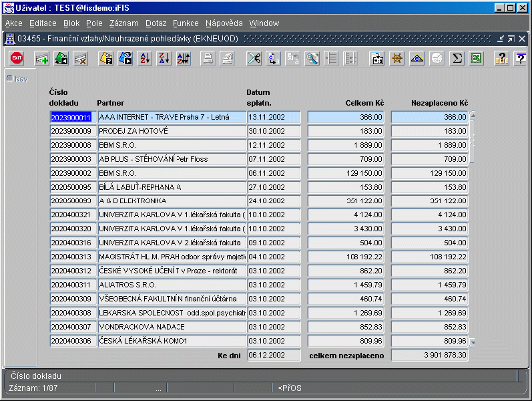The height and width of the screenshot is (401, 532).
Task: Click partner UNIVERZITA KARLOVA V 2.lékařská fakulta
Action: tap(172, 243)
